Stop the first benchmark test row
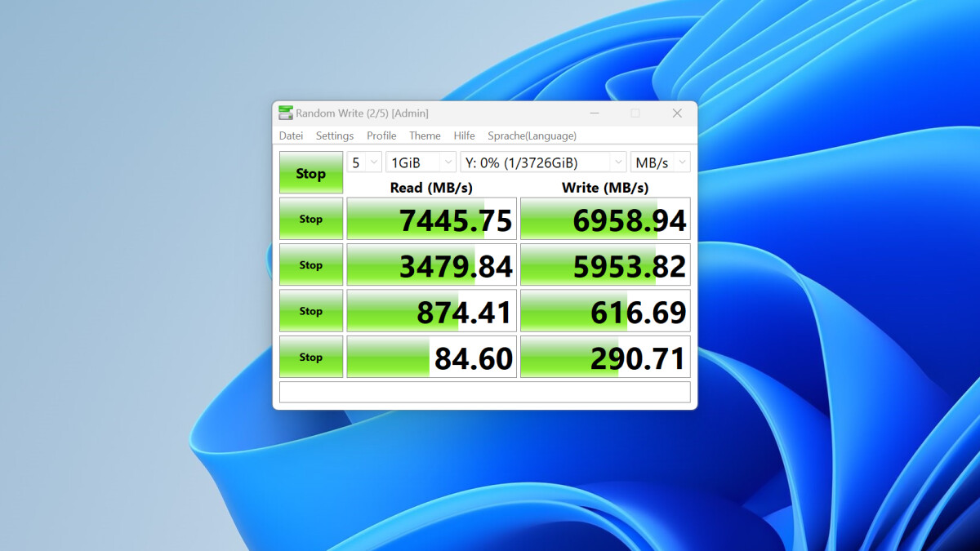The image size is (980, 551). pyautogui.click(x=310, y=218)
